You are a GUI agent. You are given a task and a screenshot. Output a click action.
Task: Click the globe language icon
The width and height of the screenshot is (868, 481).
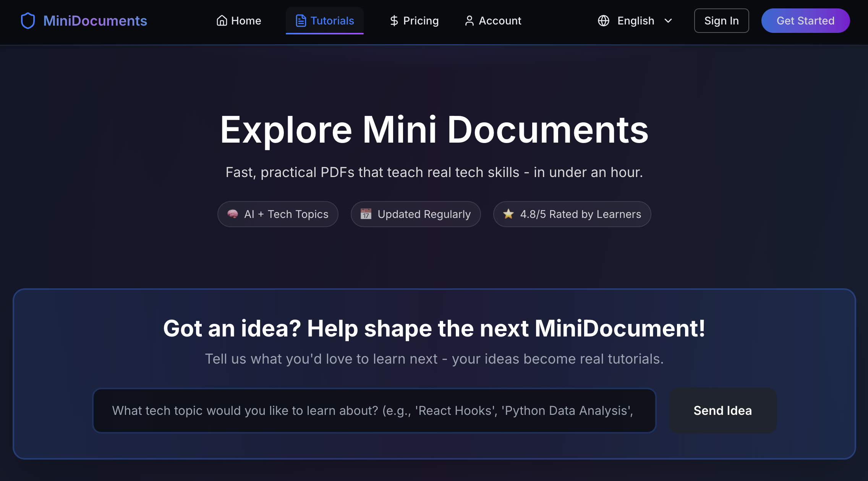604,21
